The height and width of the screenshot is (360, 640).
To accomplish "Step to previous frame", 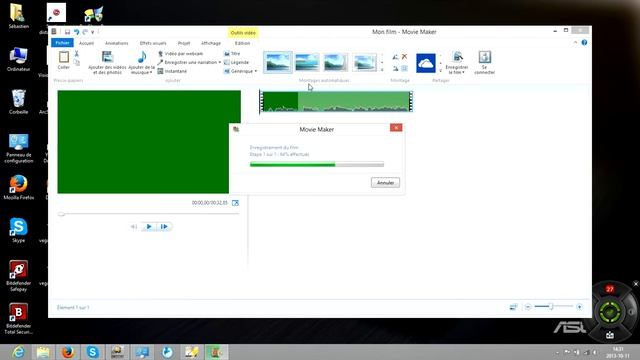I will pos(133,227).
